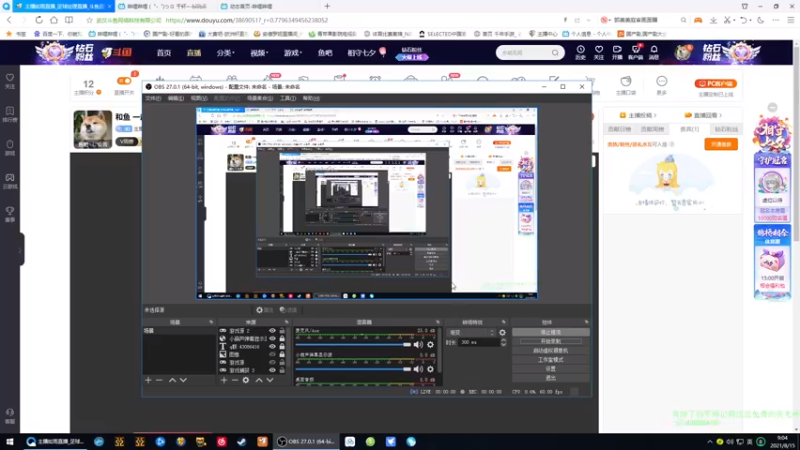Toggle lock on 图像 image source

(282, 354)
